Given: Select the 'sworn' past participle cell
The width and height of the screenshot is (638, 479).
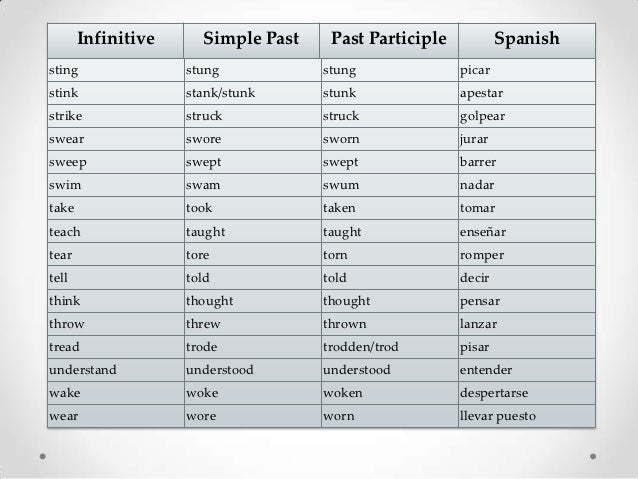Looking at the screenshot, I should (x=390, y=139).
